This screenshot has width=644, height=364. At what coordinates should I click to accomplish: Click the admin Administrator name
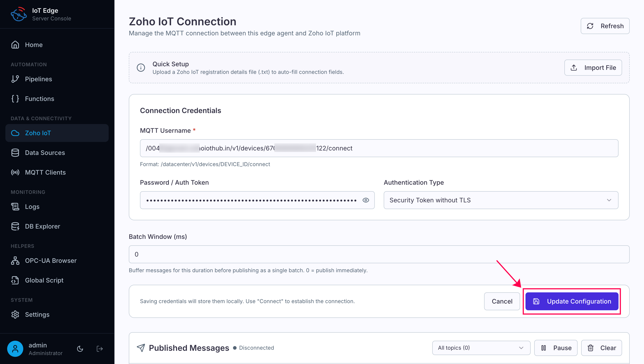(x=45, y=349)
